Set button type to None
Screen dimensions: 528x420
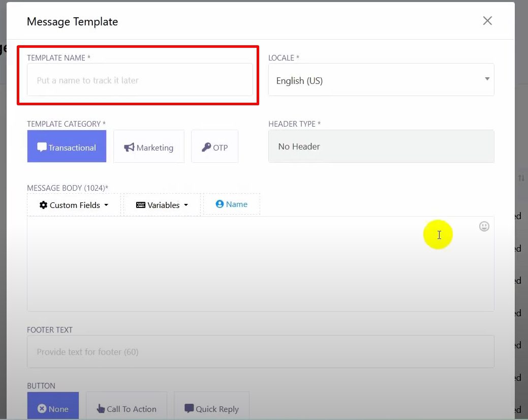(x=53, y=409)
